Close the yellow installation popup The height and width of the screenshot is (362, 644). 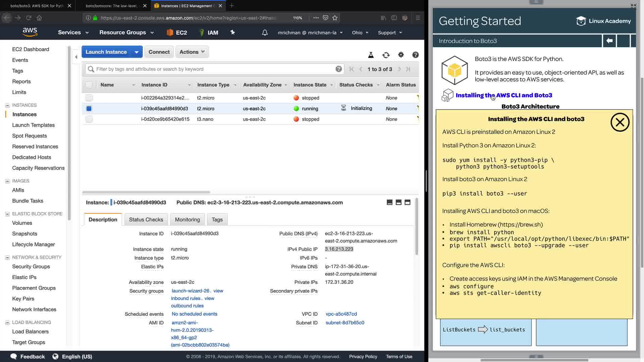620,122
